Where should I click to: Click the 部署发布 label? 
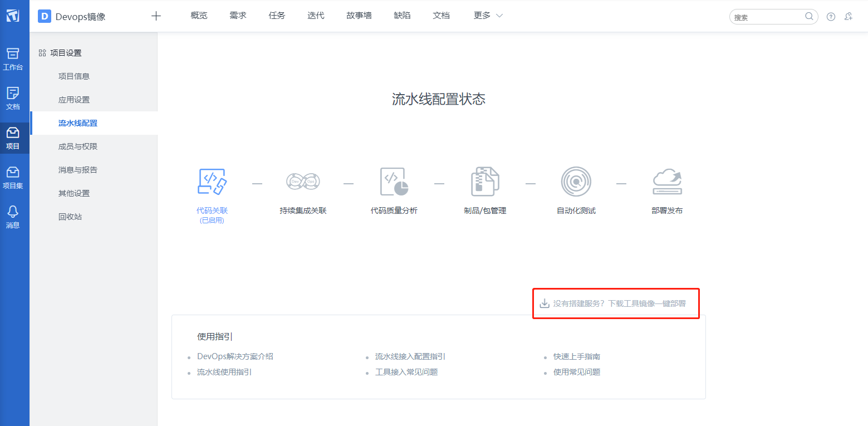click(x=667, y=210)
